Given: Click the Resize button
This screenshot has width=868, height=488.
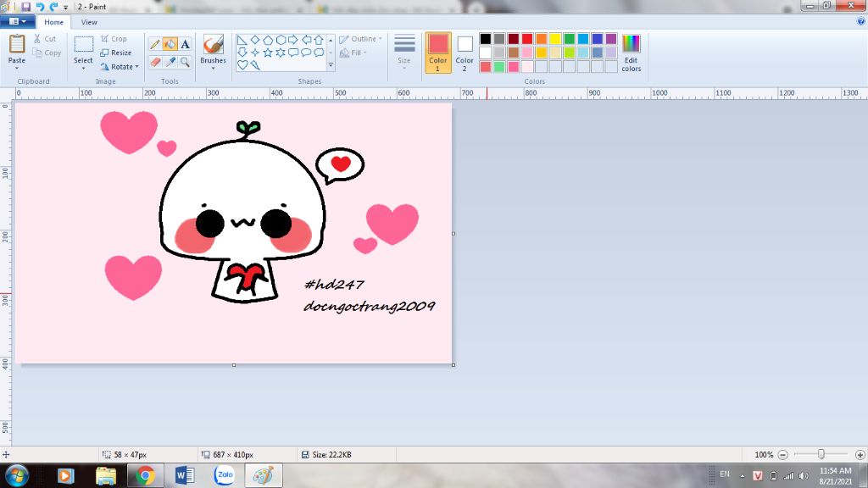Looking at the screenshot, I should (117, 53).
